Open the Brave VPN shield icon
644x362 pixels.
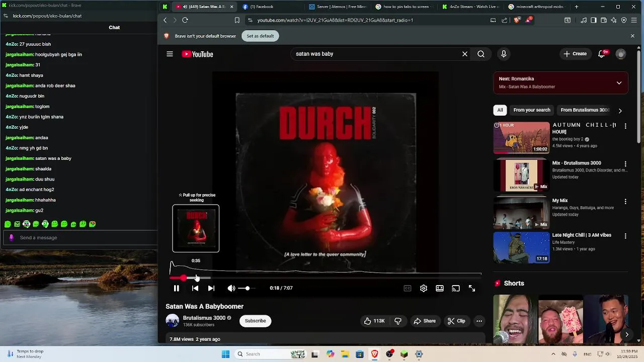pos(624,20)
